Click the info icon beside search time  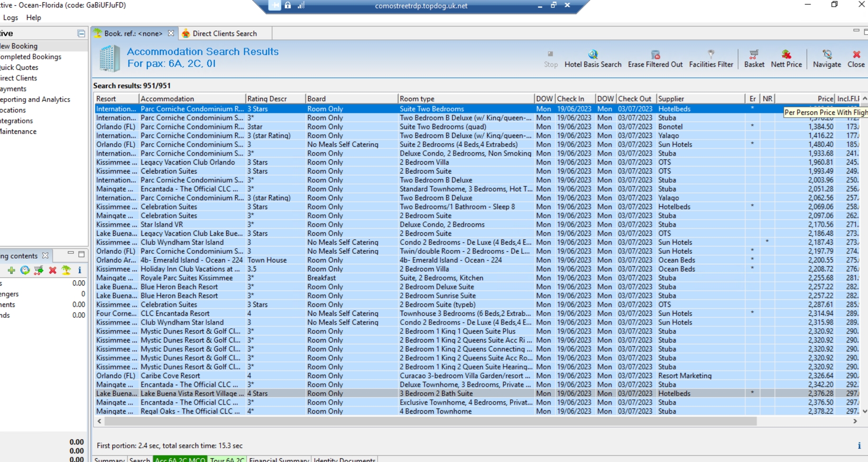(859, 445)
